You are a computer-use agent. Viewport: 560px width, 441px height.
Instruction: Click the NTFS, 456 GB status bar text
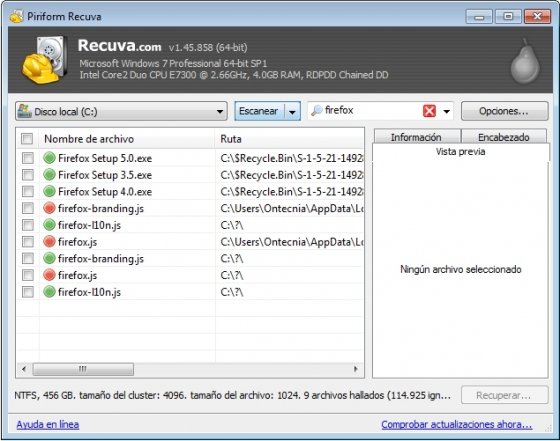click(232, 396)
